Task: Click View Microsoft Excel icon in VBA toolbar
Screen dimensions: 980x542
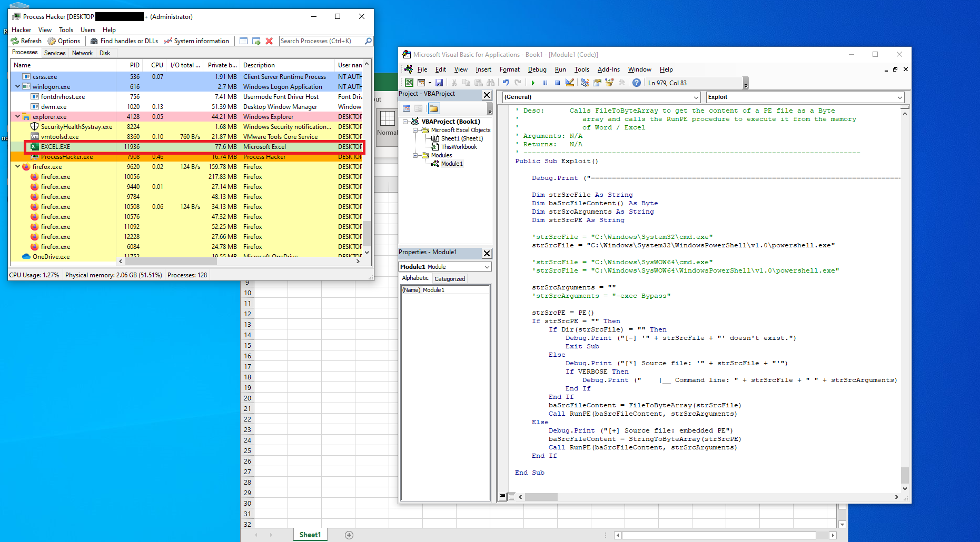Action: point(409,83)
